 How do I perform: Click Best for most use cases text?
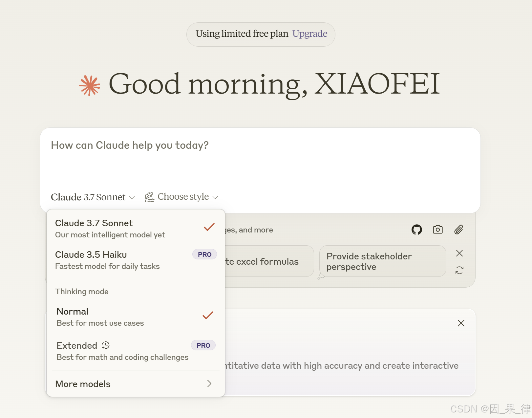(x=100, y=323)
